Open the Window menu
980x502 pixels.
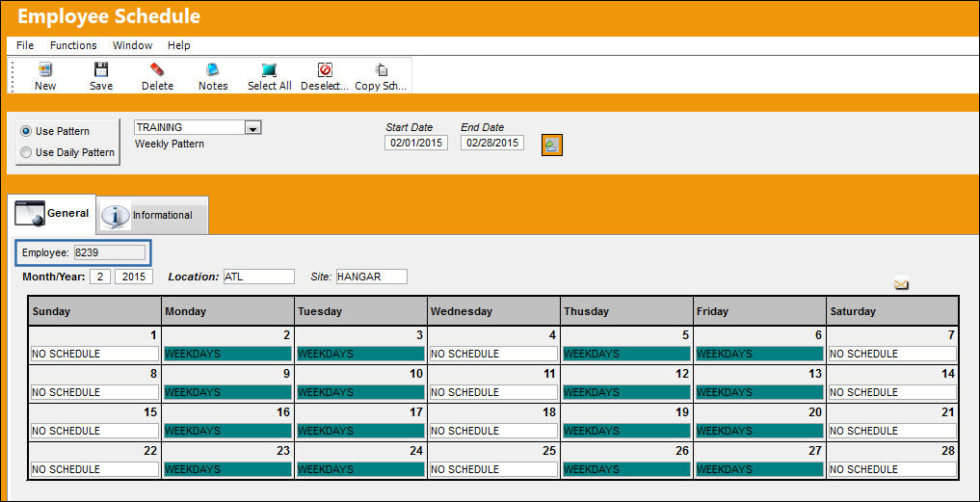[x=133, y=45]
